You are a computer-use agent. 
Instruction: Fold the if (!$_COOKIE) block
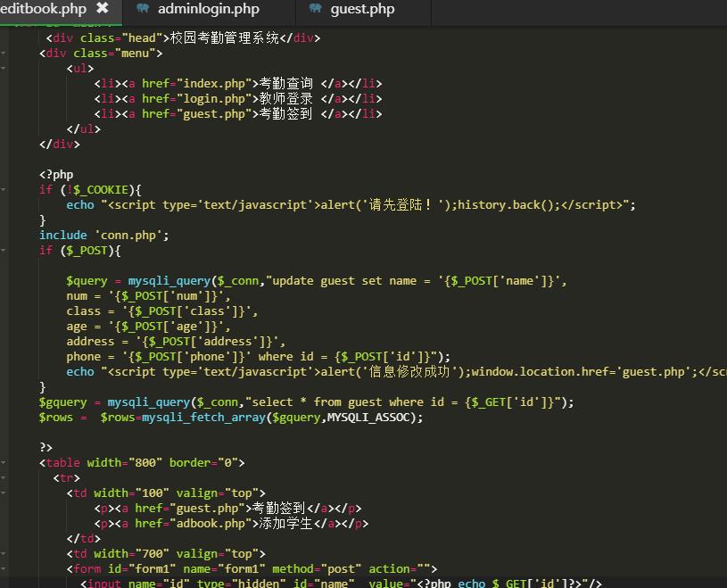pos(4,190)
